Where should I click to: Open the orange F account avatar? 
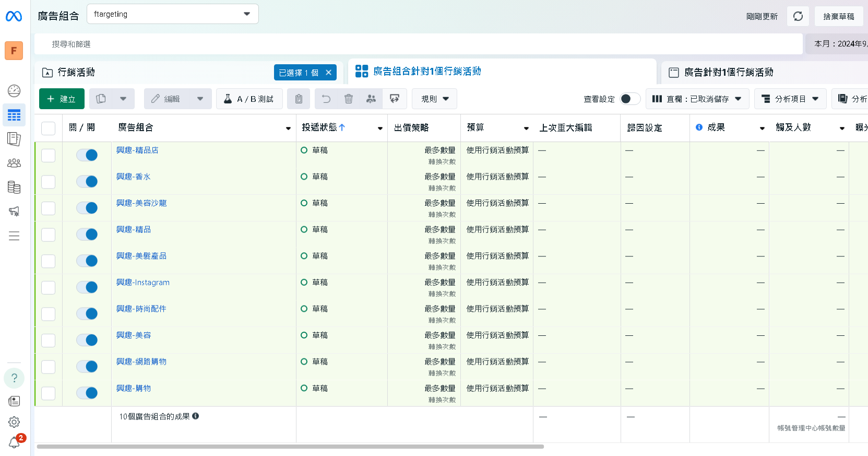point(14,51)
